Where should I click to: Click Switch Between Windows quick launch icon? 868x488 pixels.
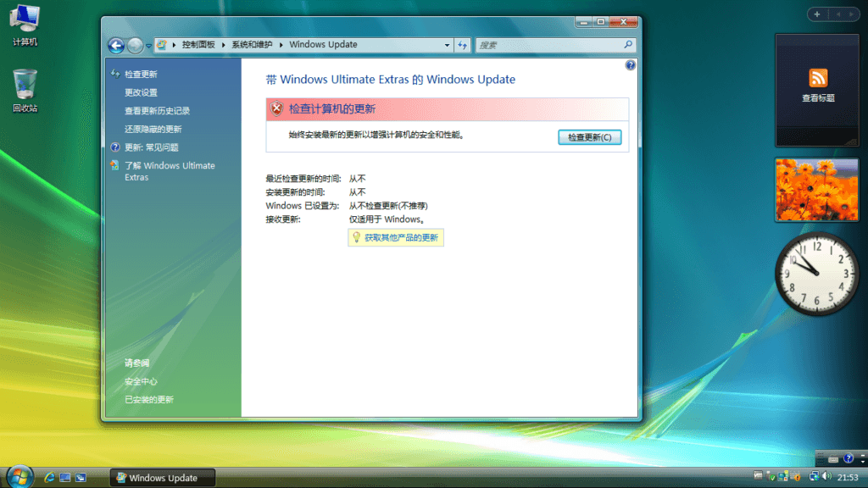(81, 477)
